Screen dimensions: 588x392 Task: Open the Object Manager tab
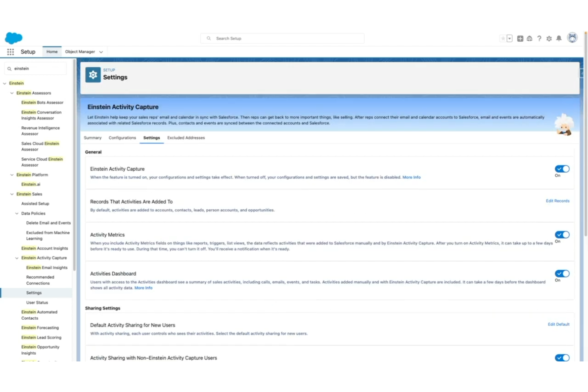pyautogui.click(x=80, y=52)
